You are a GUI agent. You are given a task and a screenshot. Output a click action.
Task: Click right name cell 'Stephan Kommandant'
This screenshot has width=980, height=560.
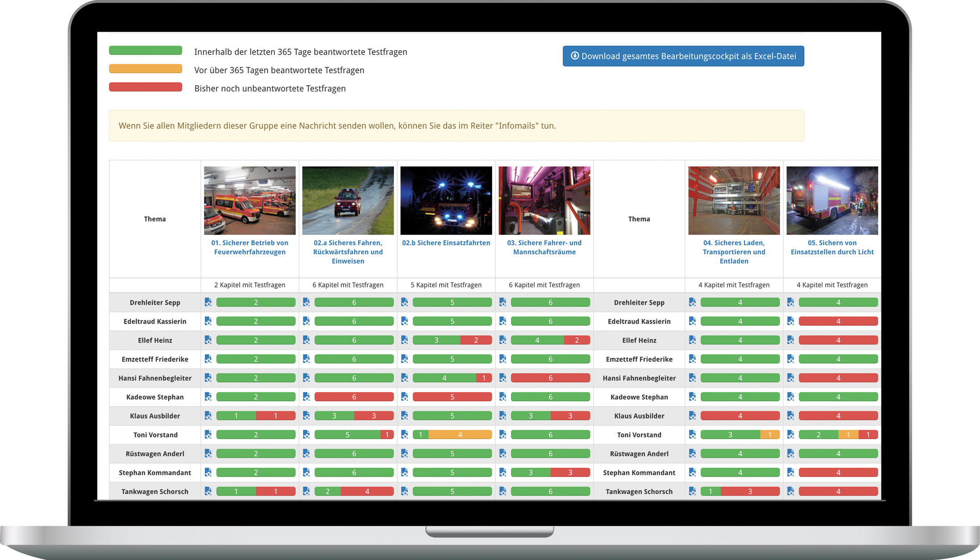point(639,472)
